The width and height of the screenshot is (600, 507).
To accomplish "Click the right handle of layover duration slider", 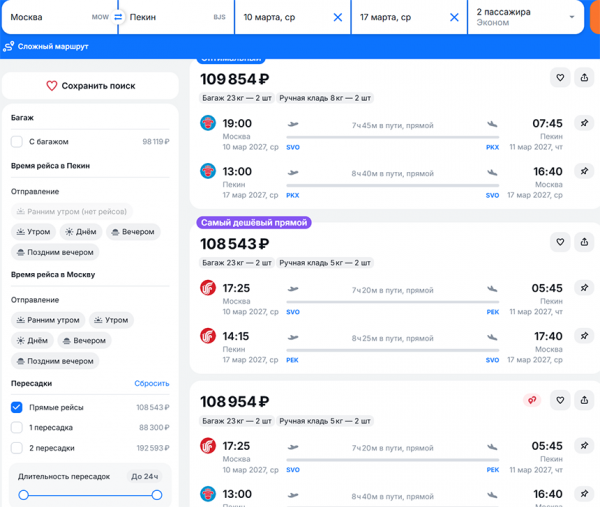I will click(157, 495).
